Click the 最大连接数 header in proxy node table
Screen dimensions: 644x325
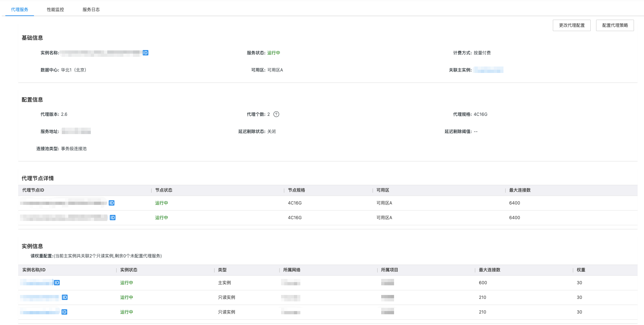click(520, 190)
